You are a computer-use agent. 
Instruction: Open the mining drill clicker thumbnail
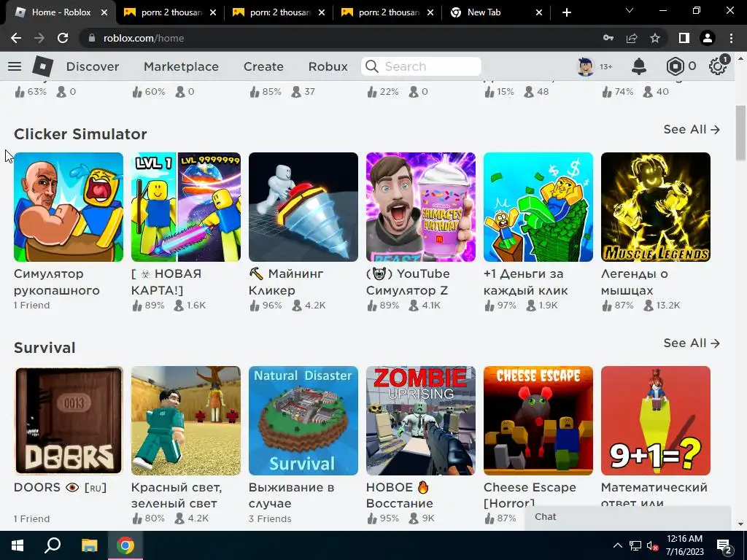pos(303,207)
